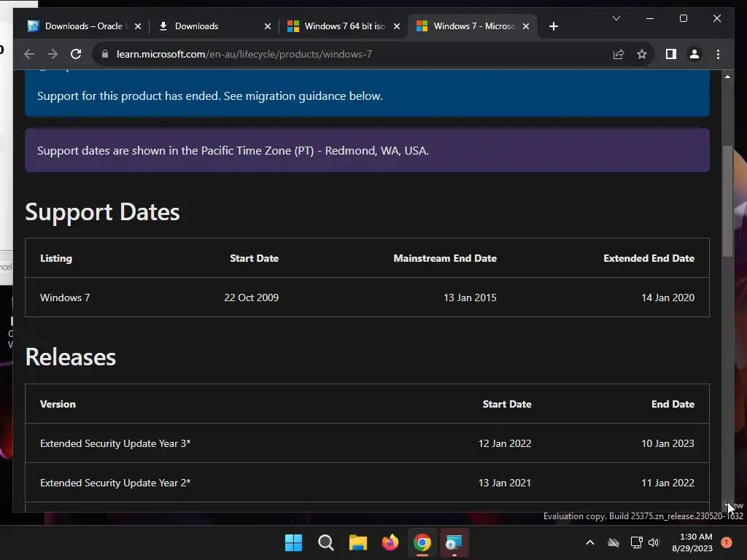Image resolution: width=747 pixels, height=560 pixels.
Task: Bookmark this page with the star
Action: [642, 54]
